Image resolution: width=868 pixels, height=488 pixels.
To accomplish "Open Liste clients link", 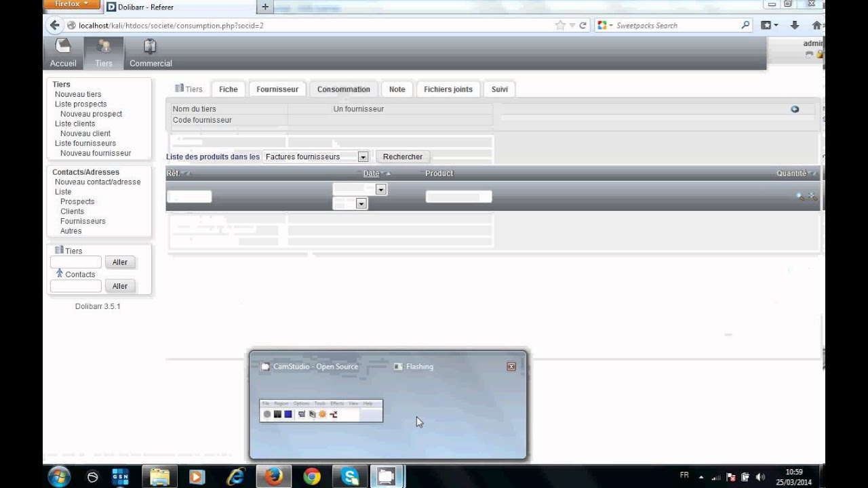I will coord(75,123).
